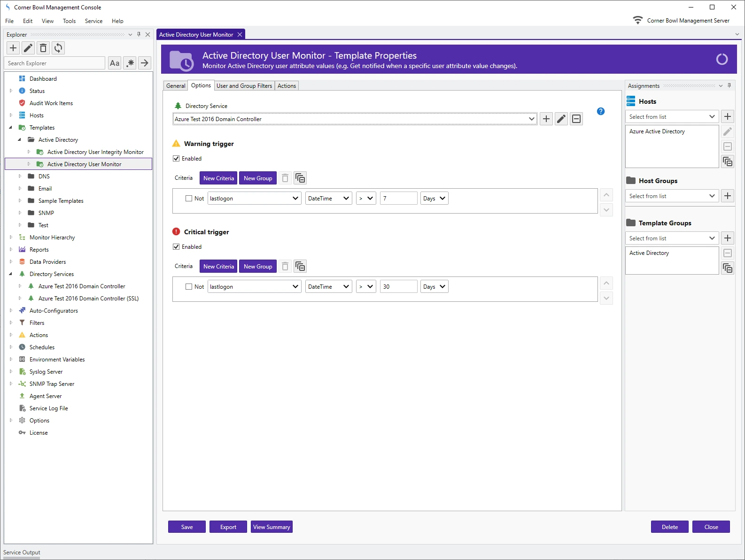This screenshot has width=745, height=560.
Task: Toggle the match case Aa search icon
Action: coord(115,63)
